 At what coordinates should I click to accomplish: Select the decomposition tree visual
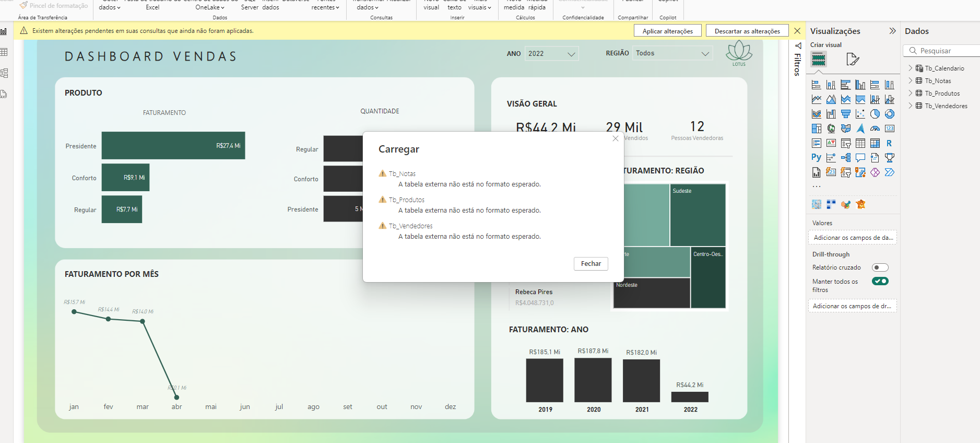pyautogui.click(x=846, y=158)
